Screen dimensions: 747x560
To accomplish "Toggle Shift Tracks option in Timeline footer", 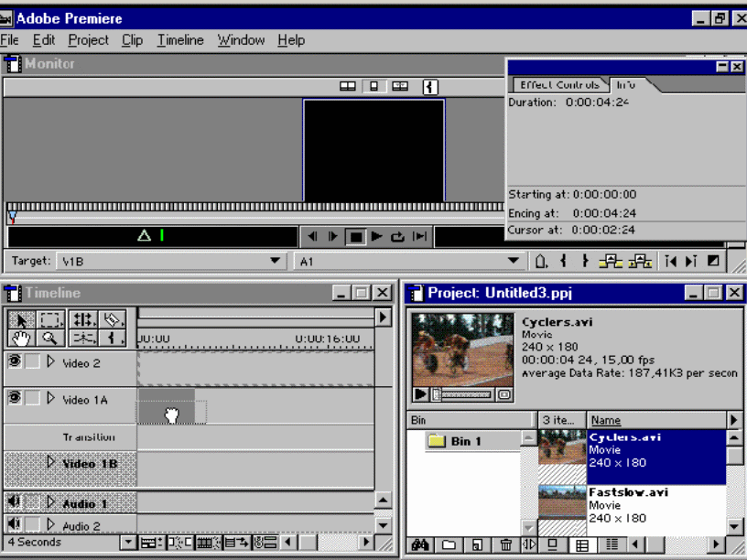I will pos(236,542).
